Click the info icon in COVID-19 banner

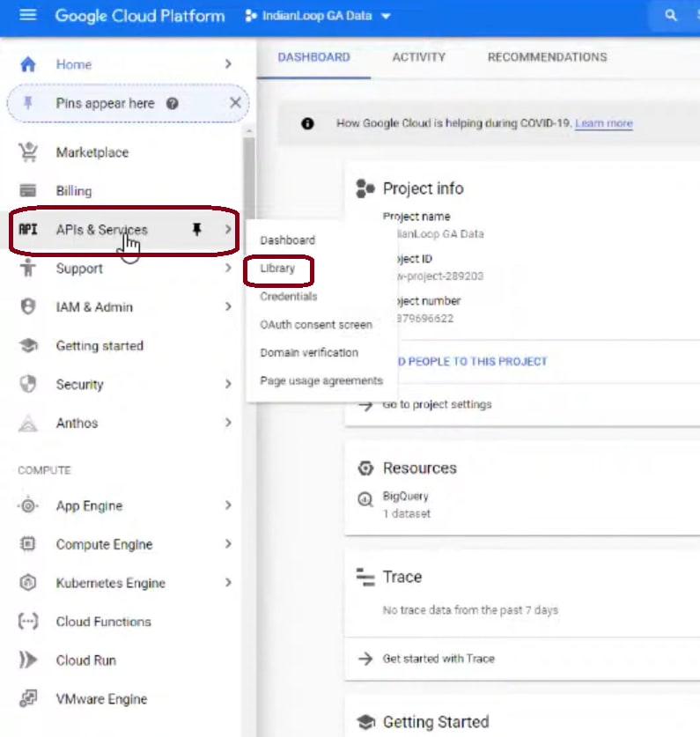coord(307,123)
